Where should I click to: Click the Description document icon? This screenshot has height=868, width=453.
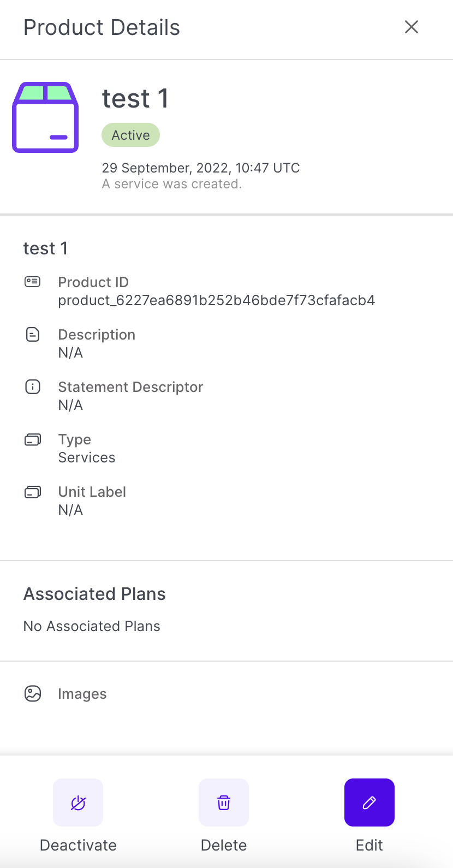point(33,334)
